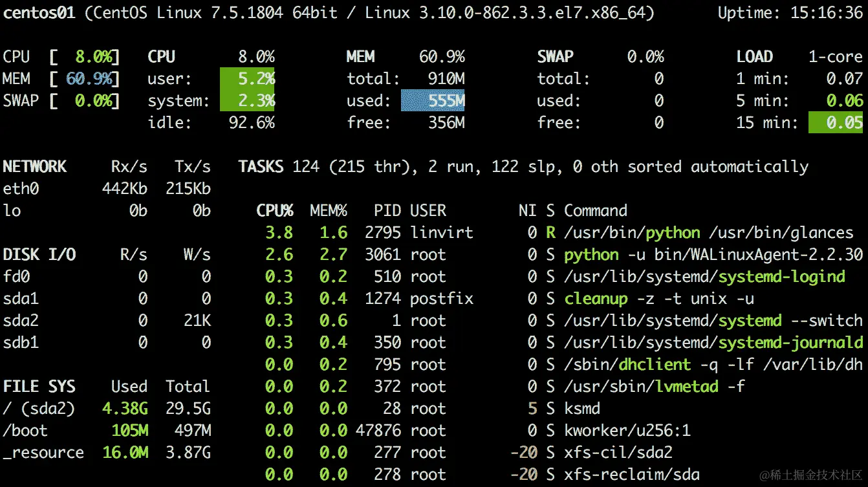Click the 1-core label

click(x=836, y=57)
